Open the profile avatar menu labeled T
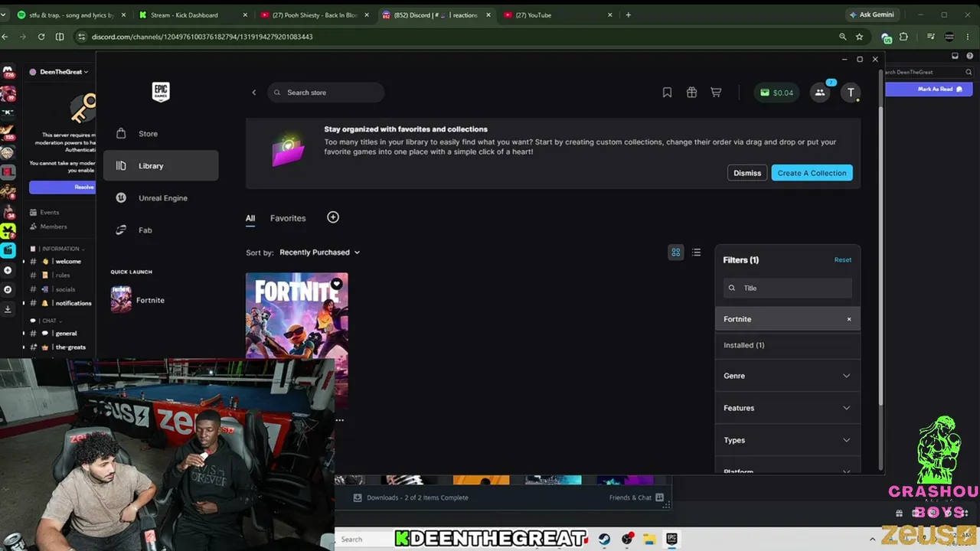The height and width of the screenshot is (551, 980). click(851, 93)
